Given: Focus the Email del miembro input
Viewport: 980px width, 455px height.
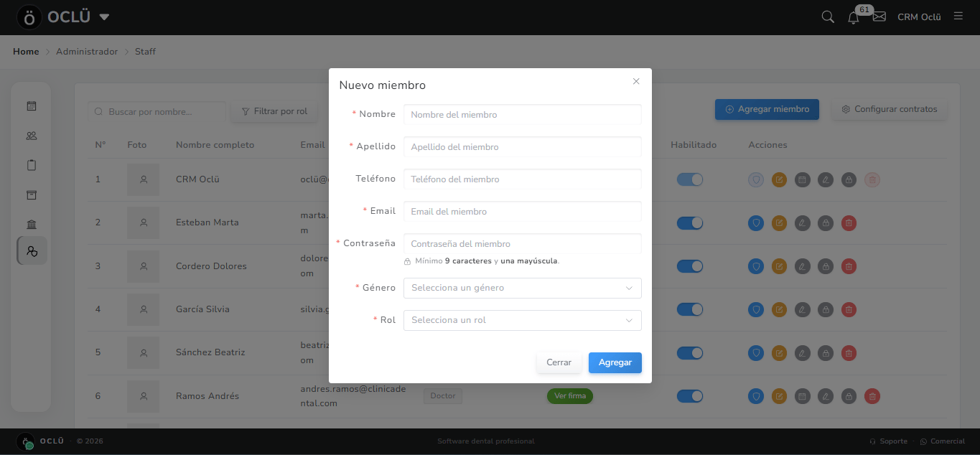Looking at the screenshot, I should click(x=523, y=212).
